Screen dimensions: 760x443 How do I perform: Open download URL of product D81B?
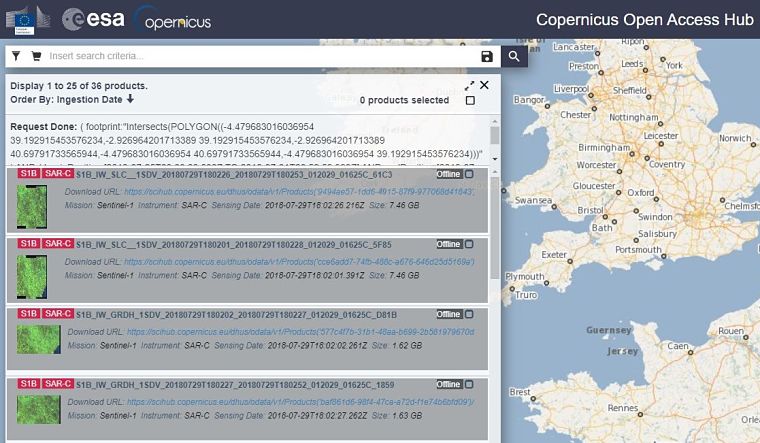[301, 332]
